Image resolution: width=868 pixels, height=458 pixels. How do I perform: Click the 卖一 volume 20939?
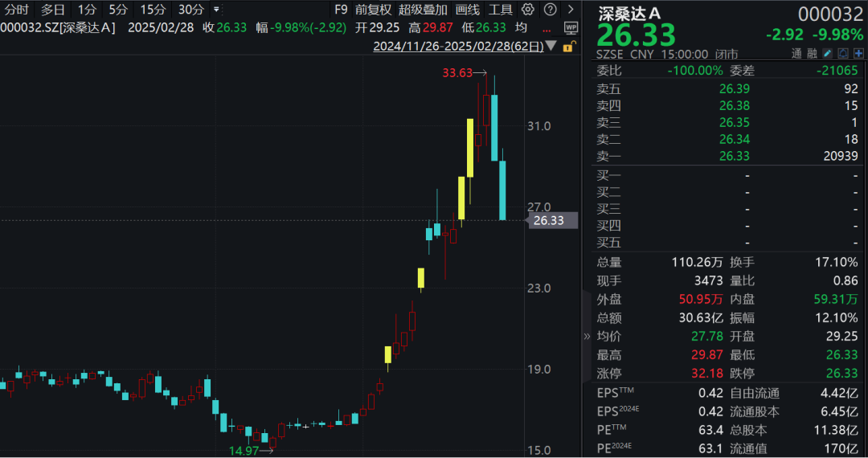tap(841, 156)
